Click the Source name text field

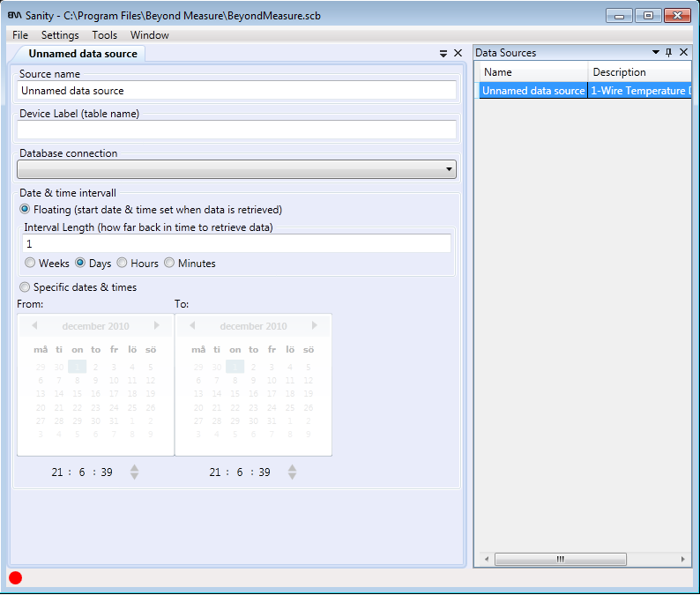(x=236, y=91)
